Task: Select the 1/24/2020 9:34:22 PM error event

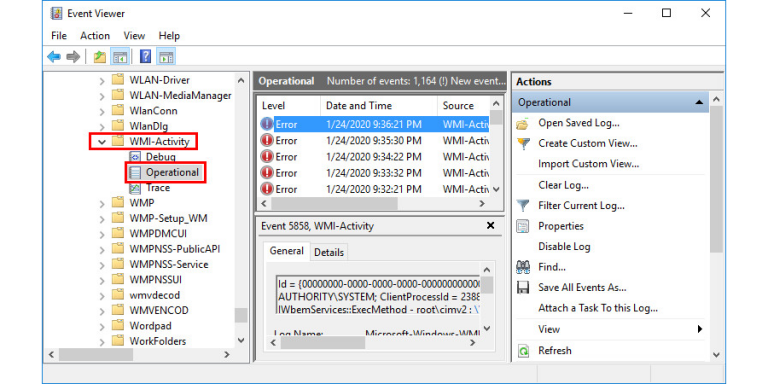Action: [374, 157]
